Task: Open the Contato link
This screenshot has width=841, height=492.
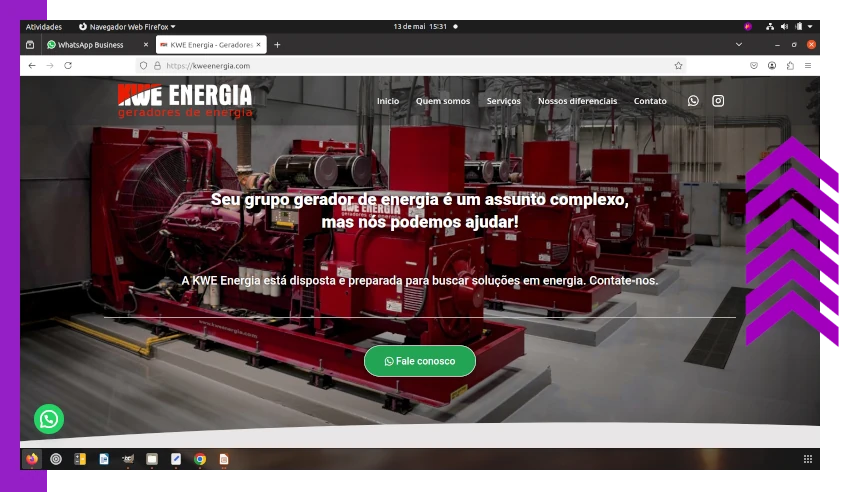Action: pyautogui.click(x=650, y=101)
